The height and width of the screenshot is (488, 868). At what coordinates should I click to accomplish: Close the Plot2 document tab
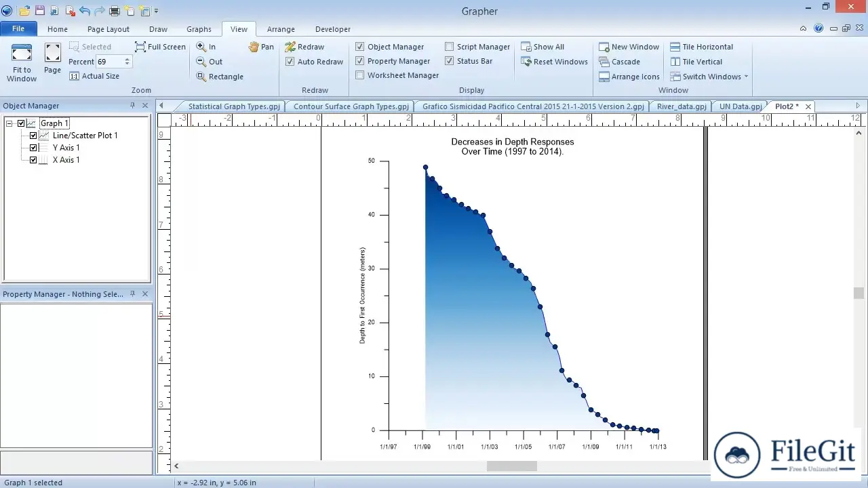point(808,106)
